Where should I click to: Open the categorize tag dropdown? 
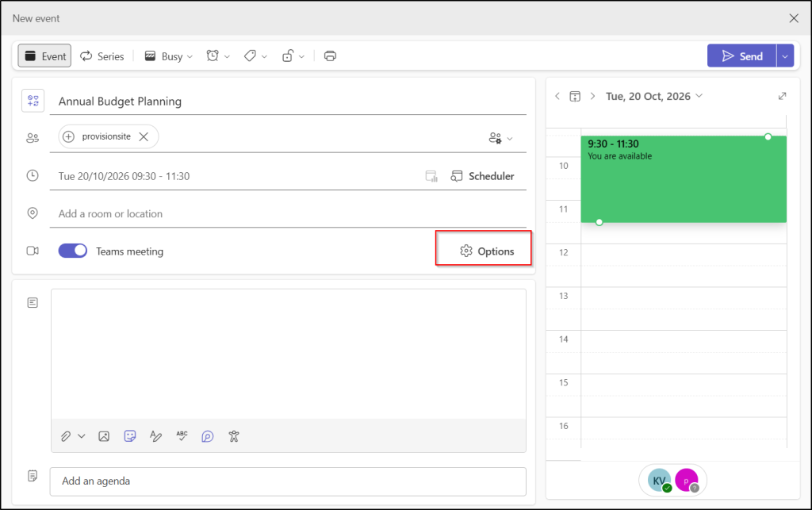tap(256, 56)
